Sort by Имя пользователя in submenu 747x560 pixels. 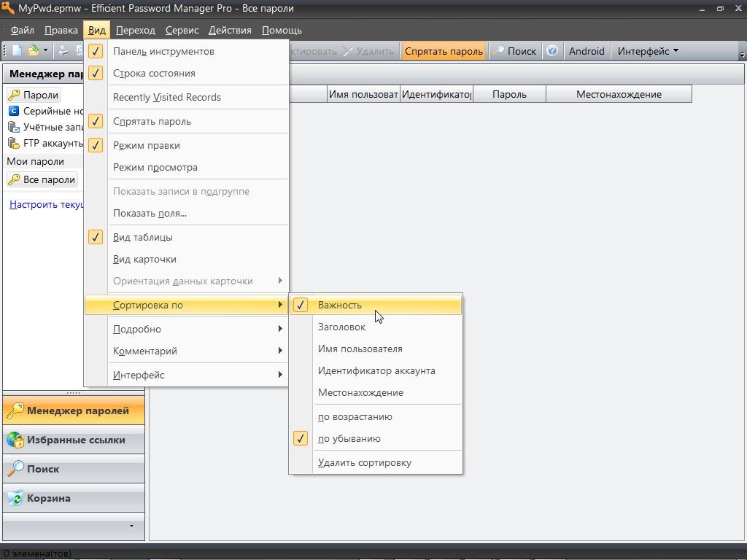click(376, 349)
